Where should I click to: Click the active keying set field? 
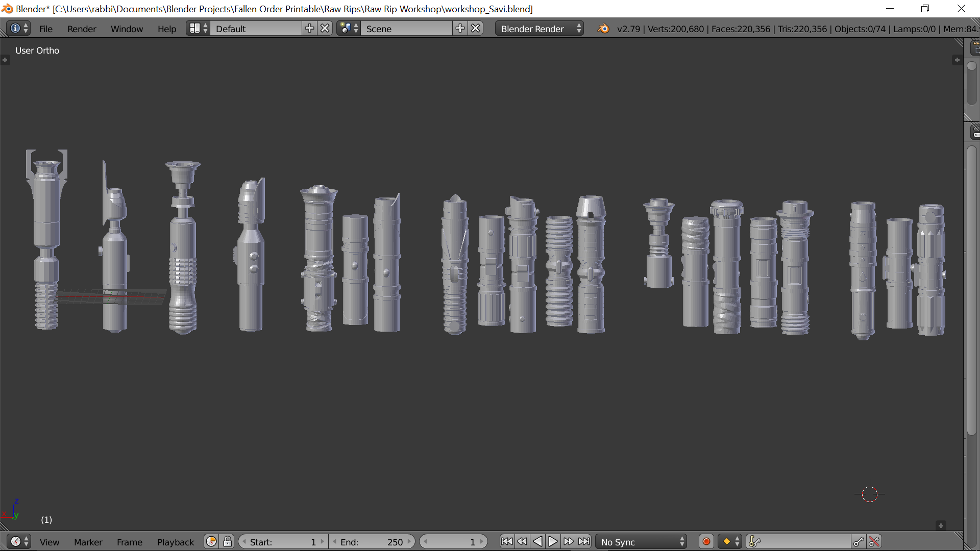coord(798,541)
